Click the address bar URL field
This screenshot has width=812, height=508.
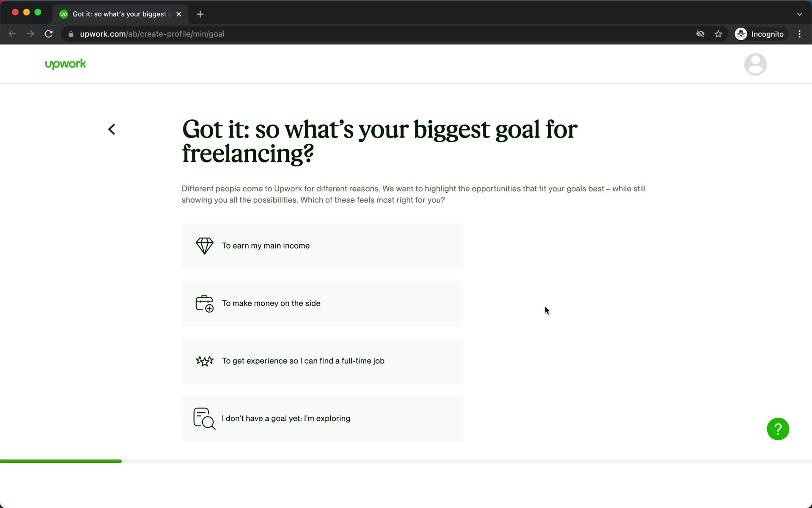(152, 34)
